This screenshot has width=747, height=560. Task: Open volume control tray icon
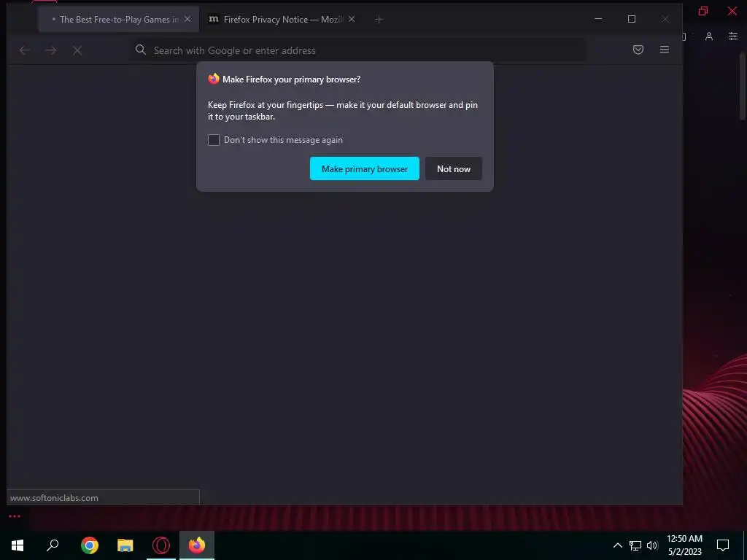(x=652, y=545)
